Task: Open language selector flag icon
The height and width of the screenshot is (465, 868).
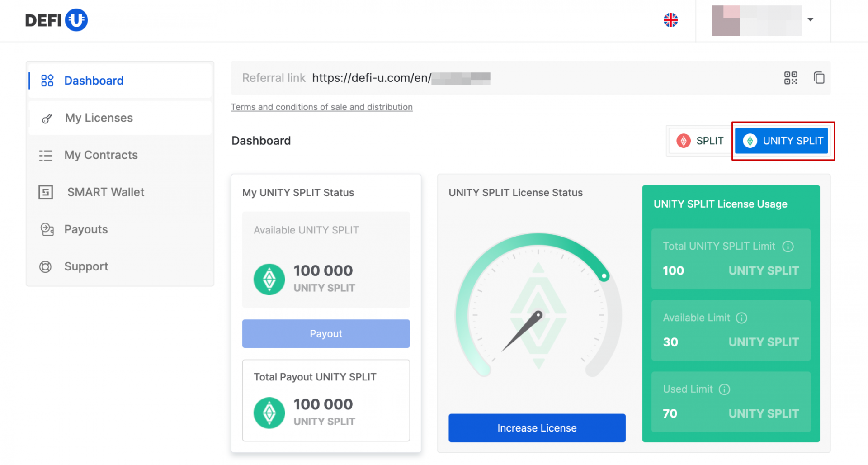Action: point(670,20)
